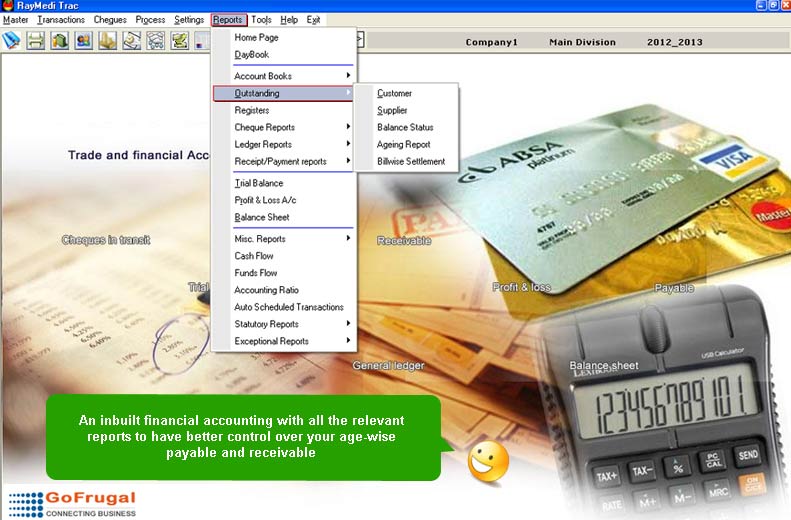Click the blue books icon in toolbar
This screenshot has height=520, width=791.
pos(11,40)
